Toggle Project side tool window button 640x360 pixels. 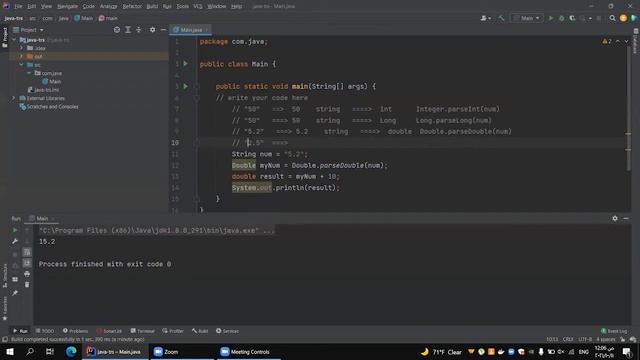point(5,38)
